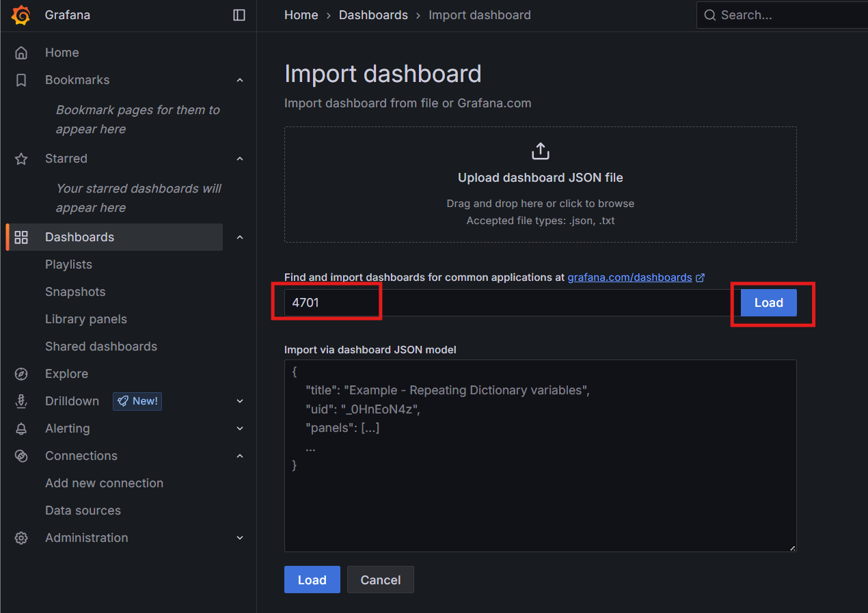Click Upload dashboard JSON file area

click(x=541, y=185)
